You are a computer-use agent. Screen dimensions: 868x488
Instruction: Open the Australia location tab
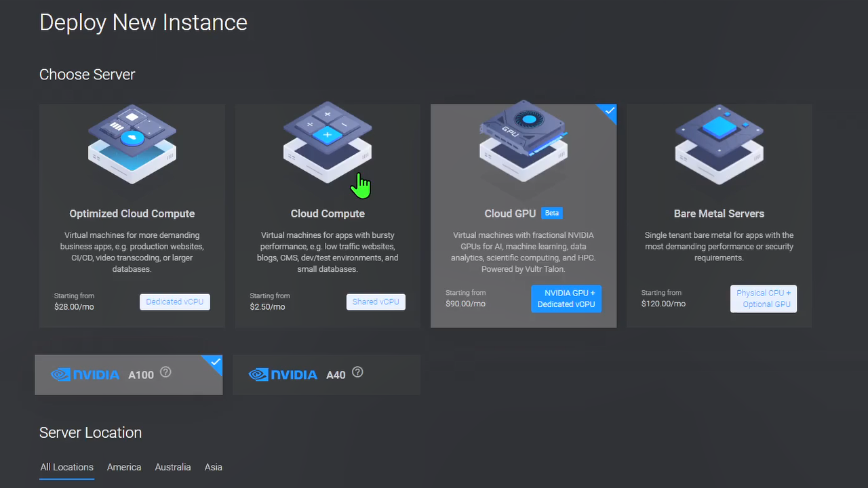172,467
